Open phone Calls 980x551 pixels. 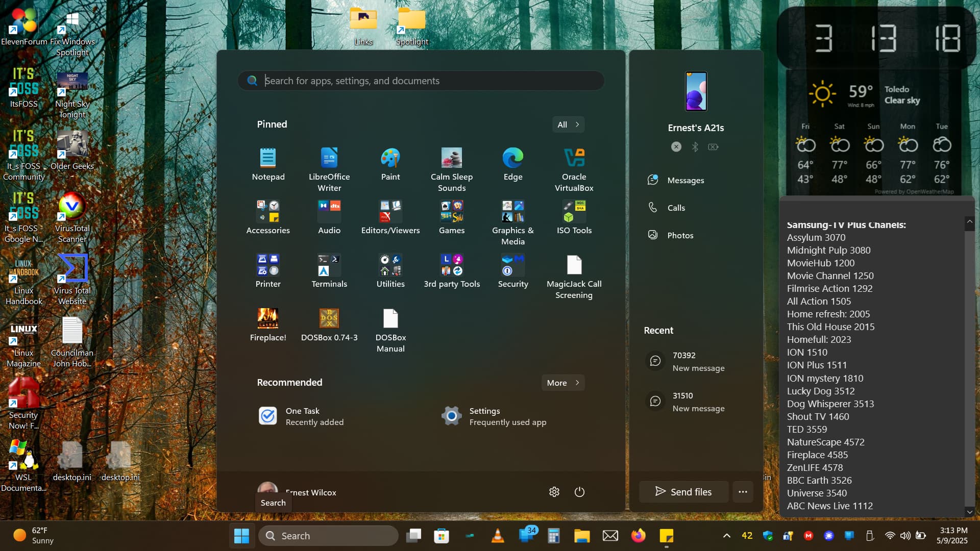pyautogui.click(x=696, y=208)
